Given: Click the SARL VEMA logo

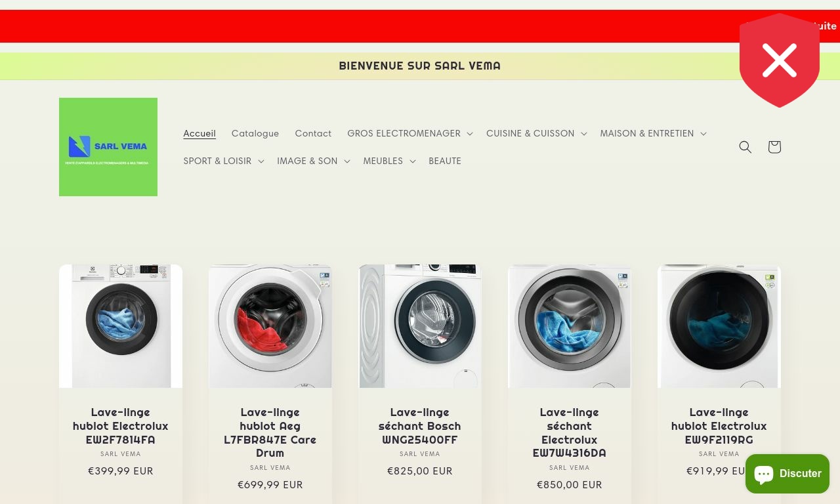Looking at the screenshot, I should point(108,147).
